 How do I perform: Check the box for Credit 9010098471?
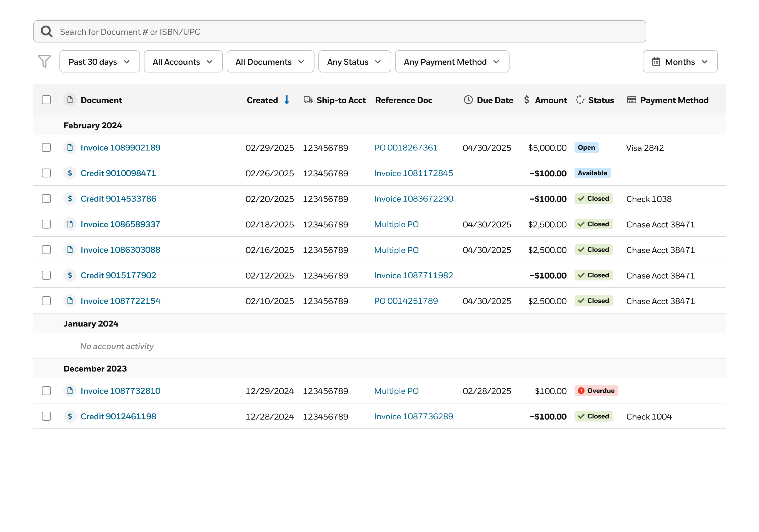coord(46,173)
